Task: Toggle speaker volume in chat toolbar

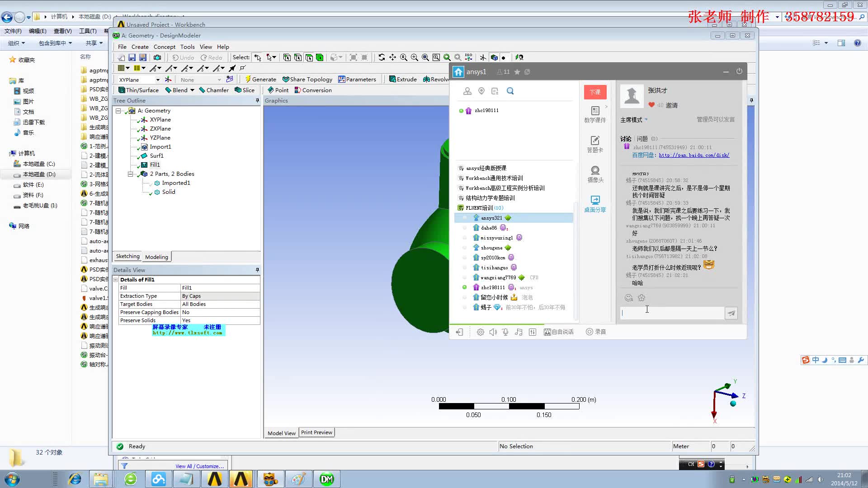Action: (x=493, y=332)
